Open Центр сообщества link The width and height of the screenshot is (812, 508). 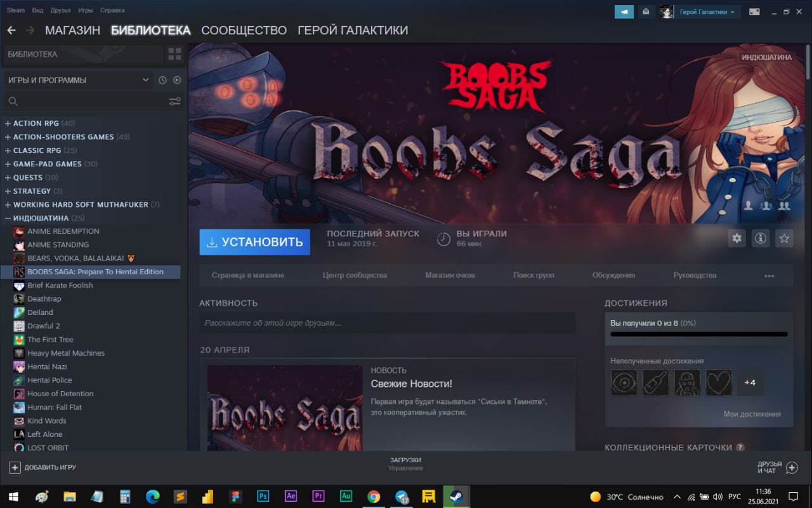pos(355,276)
